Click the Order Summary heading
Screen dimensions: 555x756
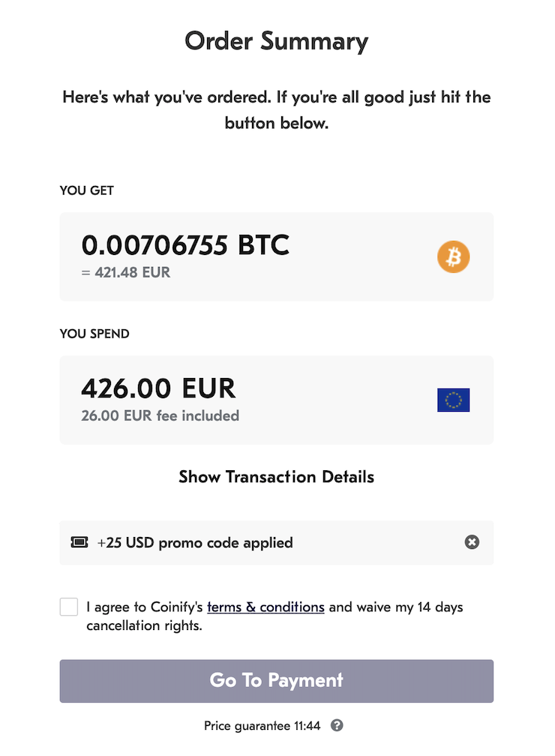[x=277, y=40]
